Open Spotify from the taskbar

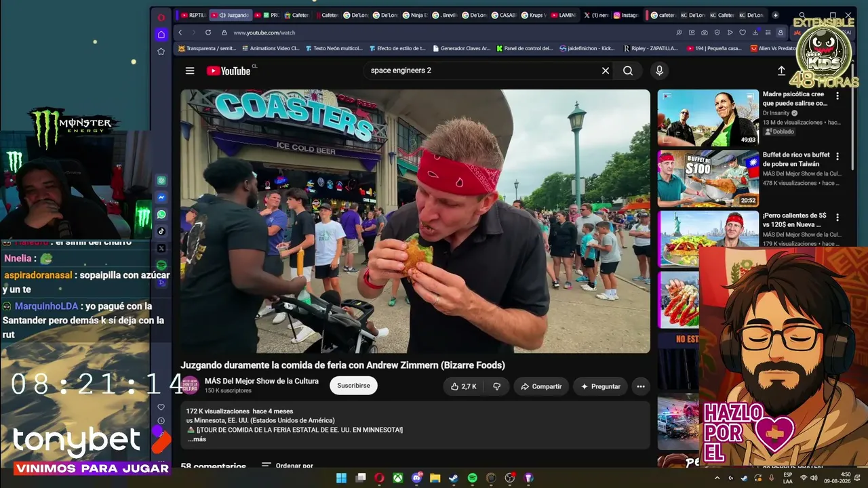(x=472, y=478)
